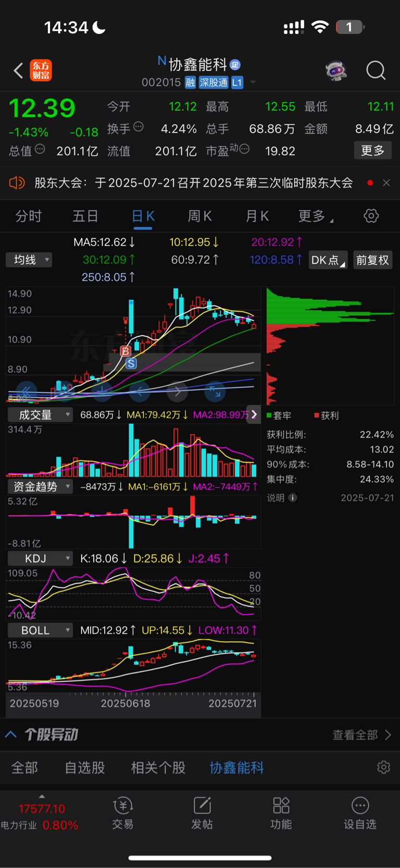Open the DK点 selector
This screenshot has height=868, width=400.
click(x=328, y=260)
